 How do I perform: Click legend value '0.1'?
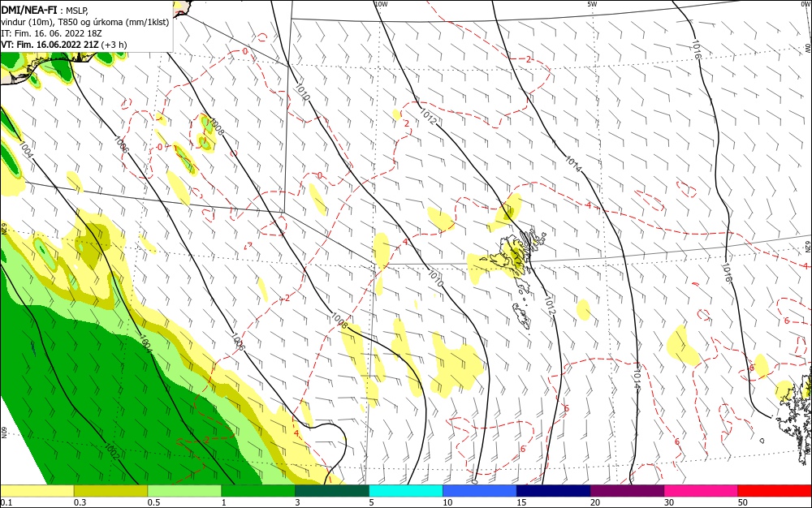(6, 502)
